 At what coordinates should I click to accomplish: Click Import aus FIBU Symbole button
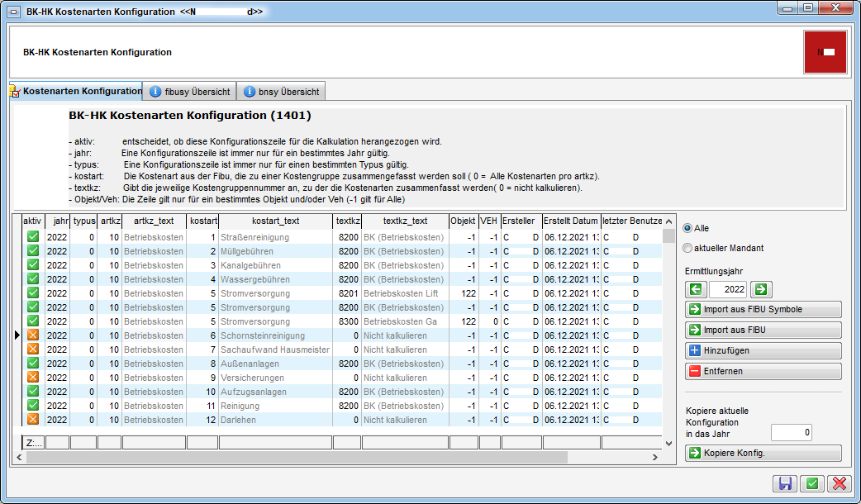pyautogui.click(x=763, y=309)
